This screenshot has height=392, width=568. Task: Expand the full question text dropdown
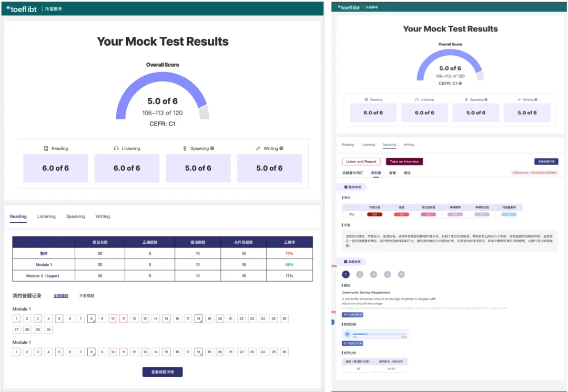click(x=352, y=314)
